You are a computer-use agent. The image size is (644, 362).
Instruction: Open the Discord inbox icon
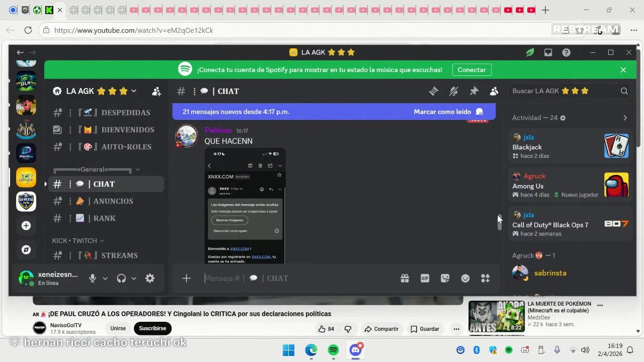click(548, 52)
